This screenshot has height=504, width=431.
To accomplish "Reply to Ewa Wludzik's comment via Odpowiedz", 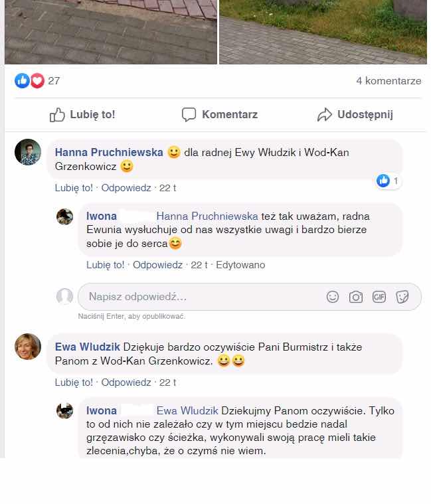I will [x=126, y=382].
